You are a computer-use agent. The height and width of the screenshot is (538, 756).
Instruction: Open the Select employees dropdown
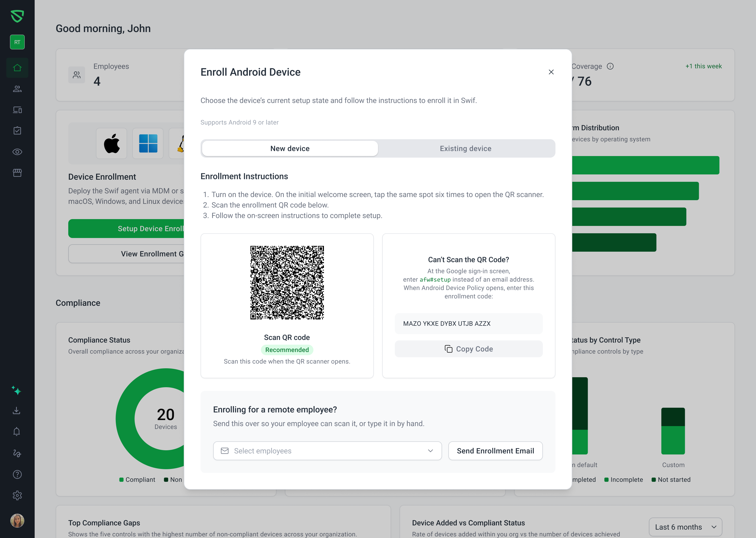(327, 451)
